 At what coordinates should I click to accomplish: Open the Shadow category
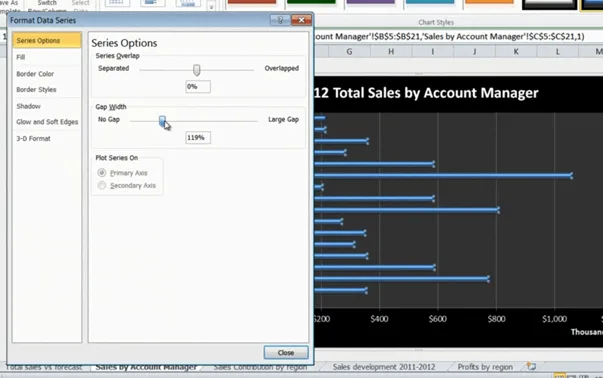tap(28, 106)
